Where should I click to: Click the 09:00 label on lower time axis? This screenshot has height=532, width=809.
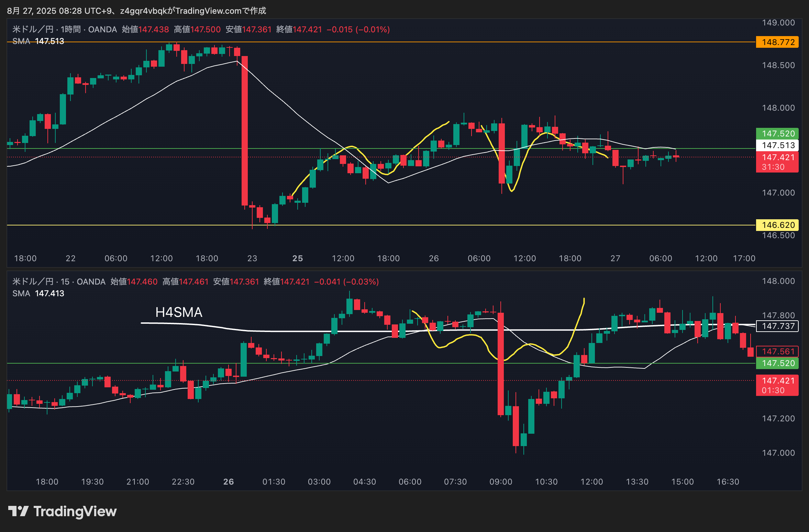(501, 482)
